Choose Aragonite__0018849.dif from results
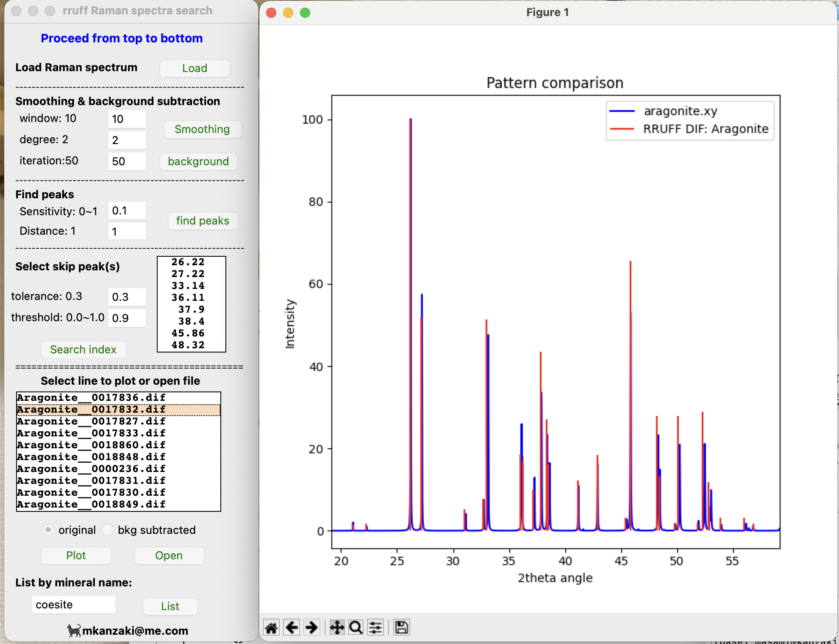839x644 pixels. pyautogui.click(x=91, y=504)
